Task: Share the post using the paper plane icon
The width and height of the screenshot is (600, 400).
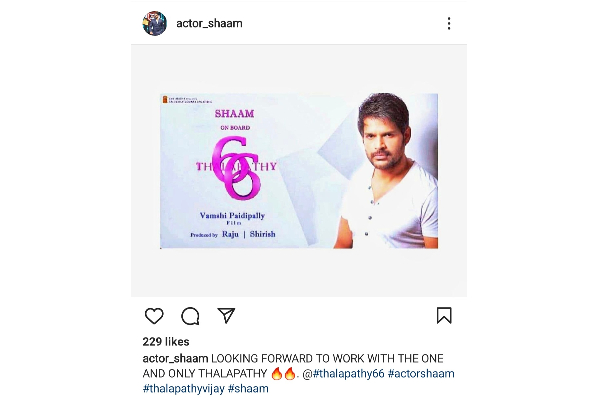Action: coord(226,315)
